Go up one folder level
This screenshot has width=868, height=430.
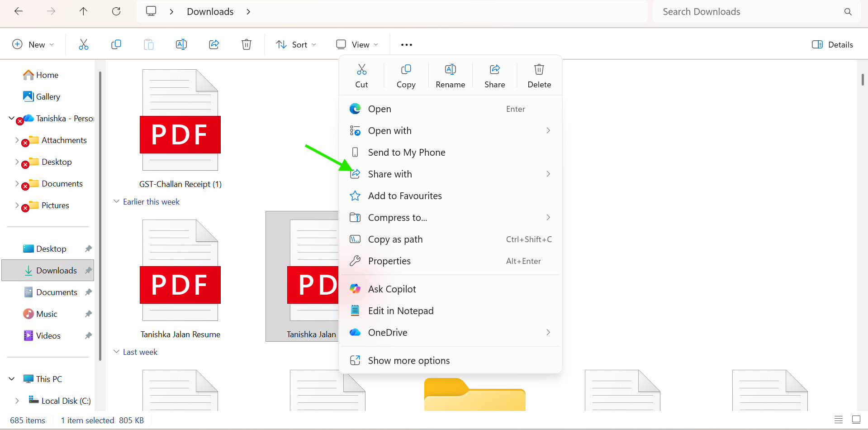(x=83, y=12)
